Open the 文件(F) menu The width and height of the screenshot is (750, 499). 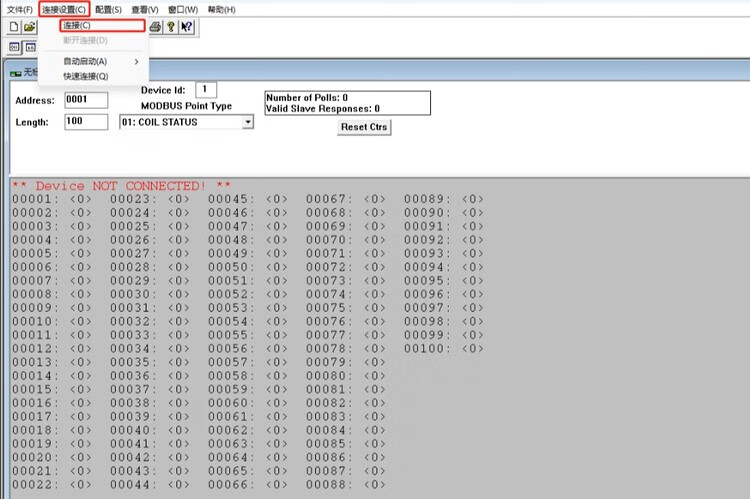(20, 9)
